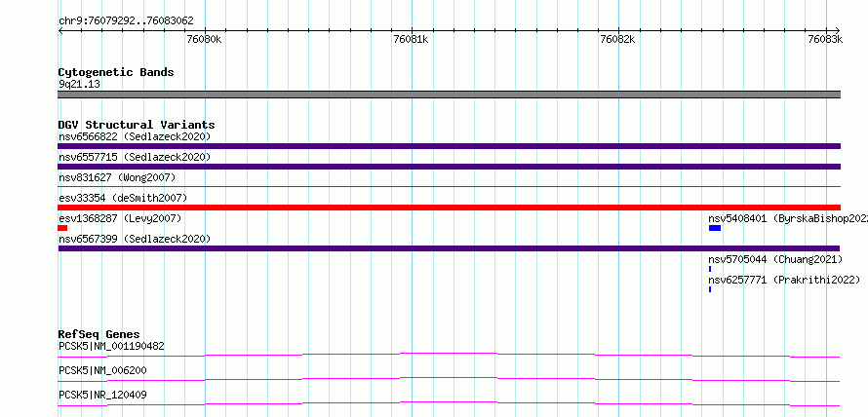This screenshot has width=868, height=417.
Task: Select the PCSK5|NM_001190482 magenta transcript line
Action: coord(449,355)
